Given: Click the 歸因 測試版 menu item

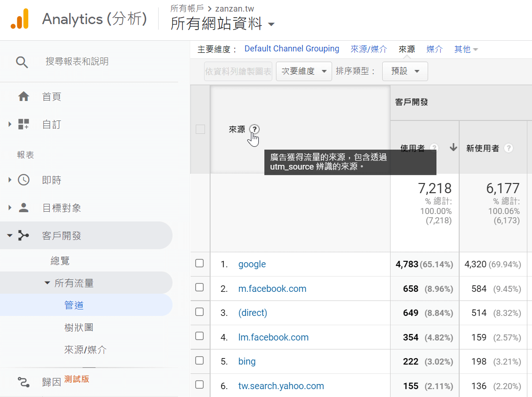Looking at the screenshot, I should 65,381.
